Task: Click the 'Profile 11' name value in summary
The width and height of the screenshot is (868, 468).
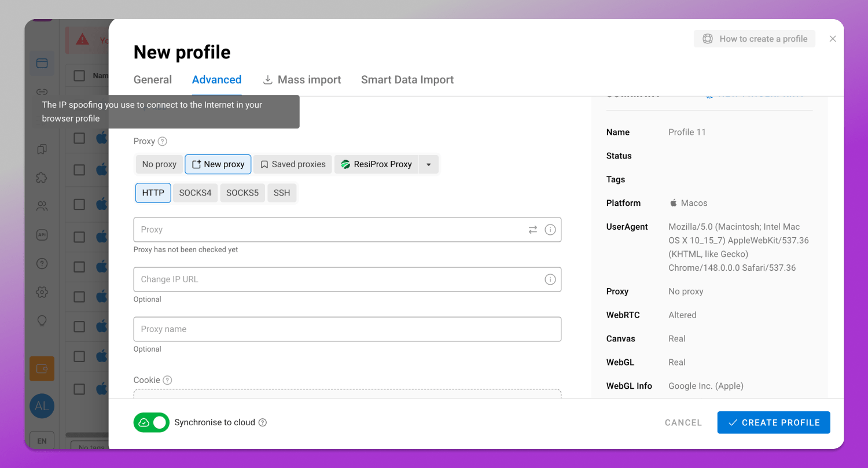Action: (x=687, y=132)
